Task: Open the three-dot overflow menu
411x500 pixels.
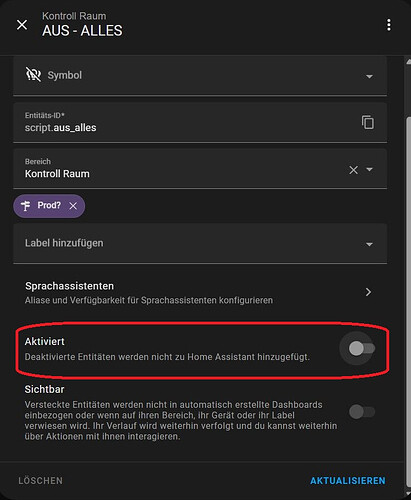Action: (389, 25)
